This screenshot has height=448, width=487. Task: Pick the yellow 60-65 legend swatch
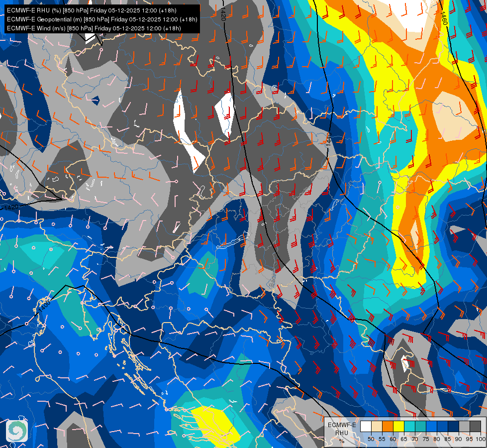point(399,426)
